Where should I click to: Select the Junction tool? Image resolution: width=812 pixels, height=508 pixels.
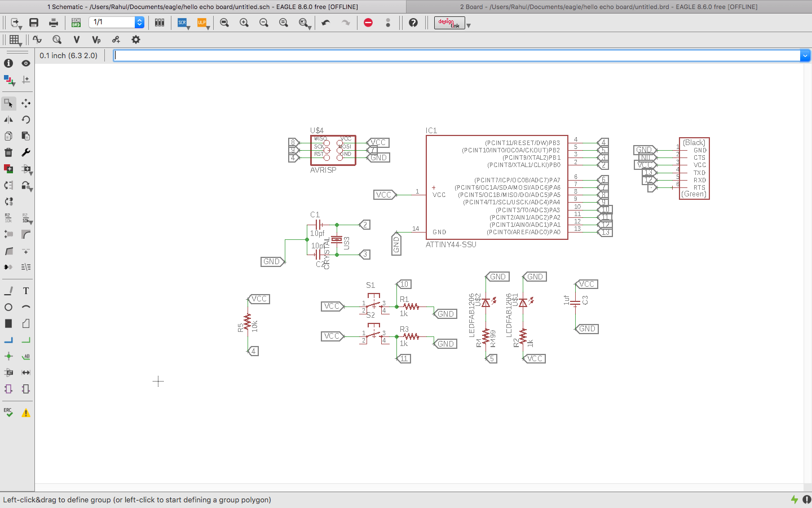pyautogui.click(x=8, y=356)
